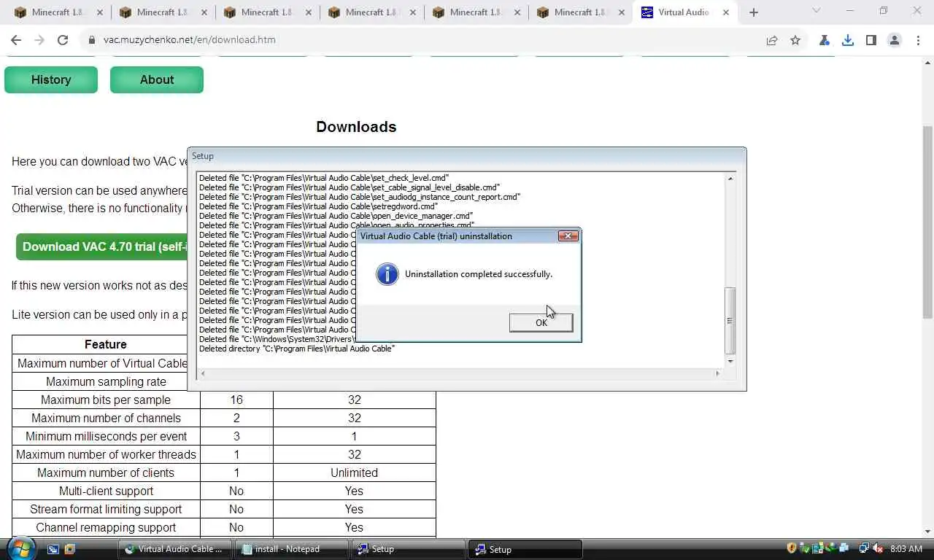This screenshot has width=934, height=560.
Task: Select log line ending set_cable_signal_level_disable.cmd
Action: pyautogui.click(x=350, y=187)
